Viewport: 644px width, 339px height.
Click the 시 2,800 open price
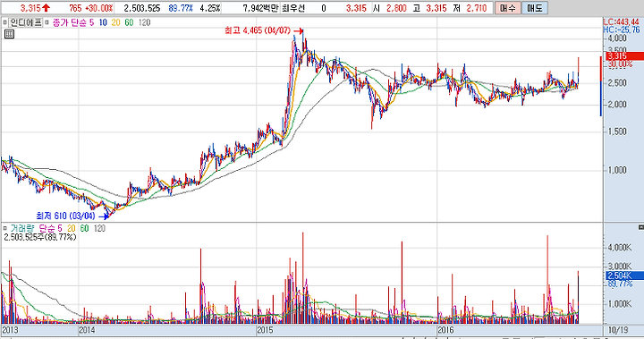point(390,8)
